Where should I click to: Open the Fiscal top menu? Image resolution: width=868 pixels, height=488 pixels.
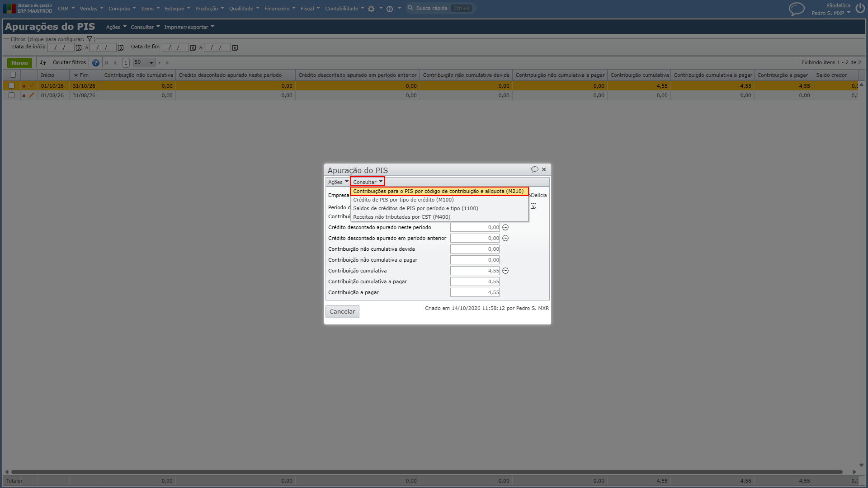coord(310,9)
